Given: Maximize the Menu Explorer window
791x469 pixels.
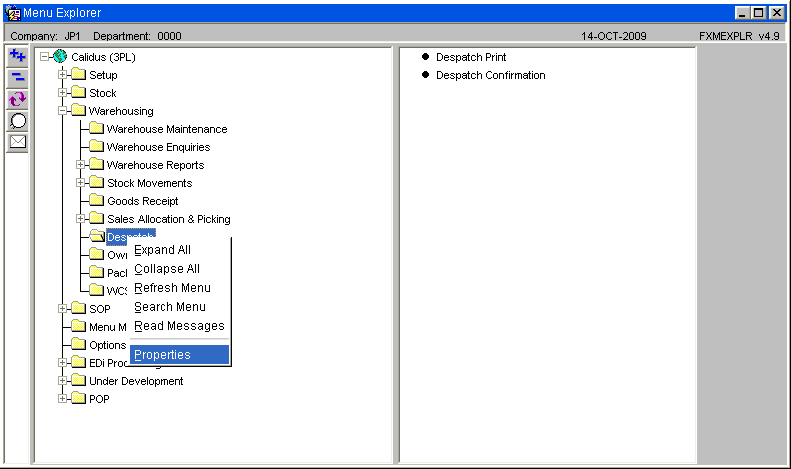Looking at the screenshot, I should [x=758, y=13].
